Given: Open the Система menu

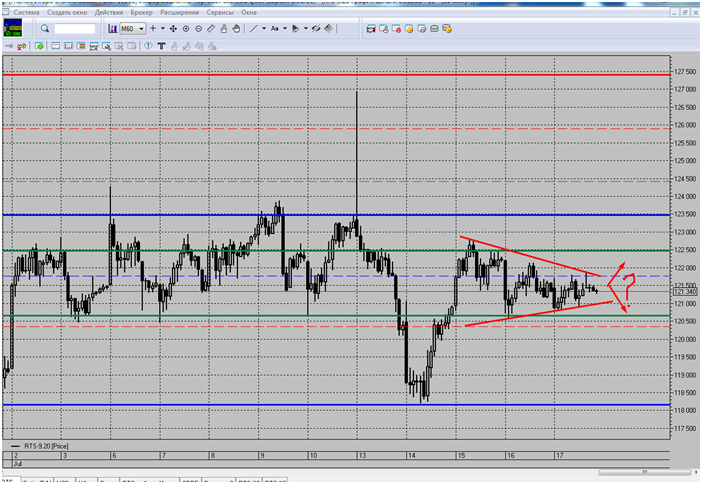Looking at the screenshot, I should pos(26,13).
